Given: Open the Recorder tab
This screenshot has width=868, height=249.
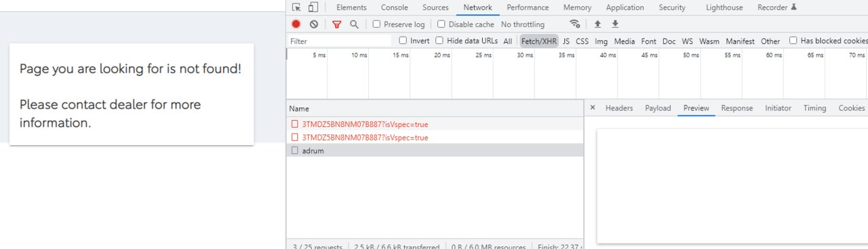Looking at the screenshot, I should tap(777, 7).
